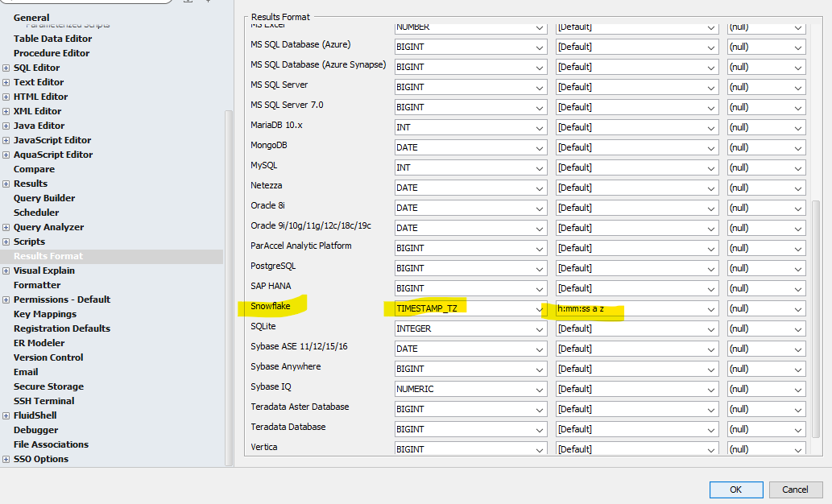The height and width of the screenshot is (504, 832).
Task: Click the Results Format list scrollbar
Action: (815, 322)
